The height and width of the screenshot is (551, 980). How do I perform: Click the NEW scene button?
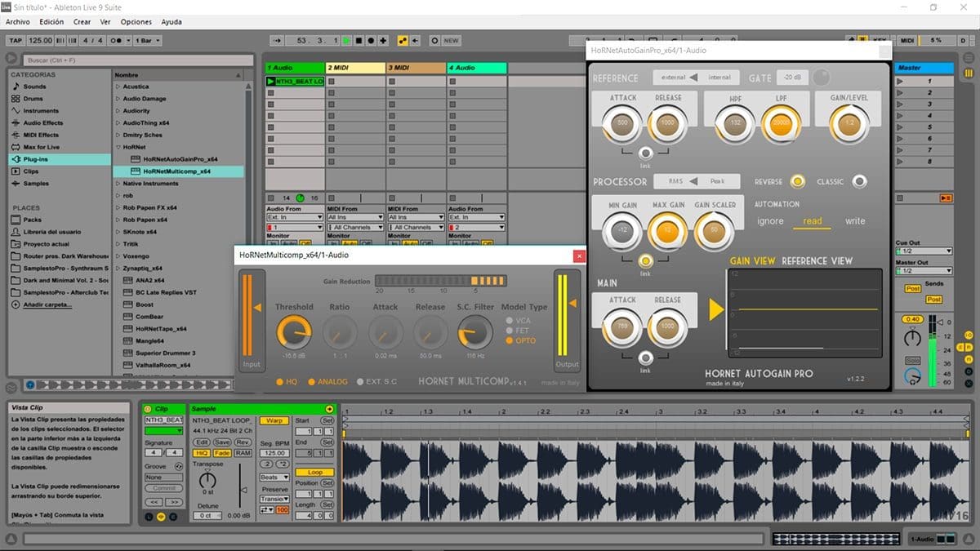pyautogui.click(x=451, y=40)
